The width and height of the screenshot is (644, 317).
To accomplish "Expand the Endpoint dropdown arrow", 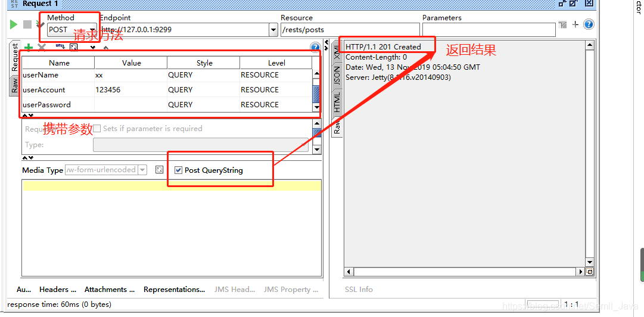I will (273, 30).
